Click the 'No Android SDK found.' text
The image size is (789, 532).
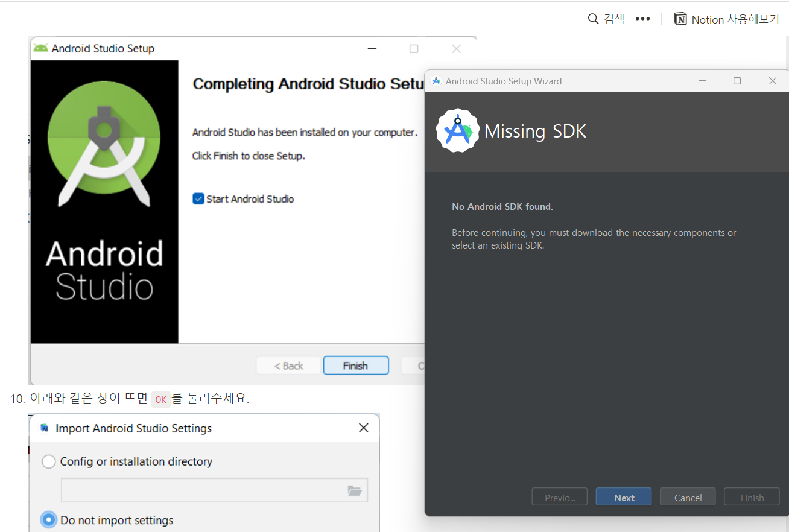[x=502, y=207]
